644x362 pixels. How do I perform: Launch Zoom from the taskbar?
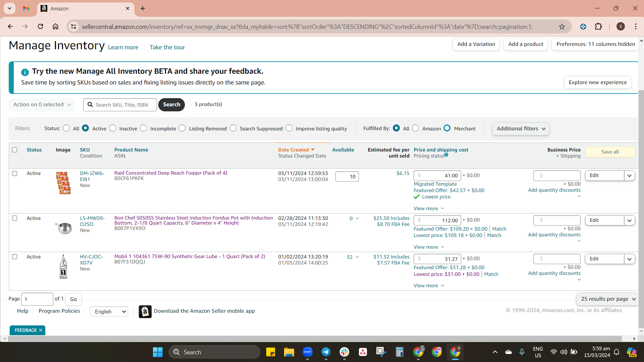(x=308, y=352)
